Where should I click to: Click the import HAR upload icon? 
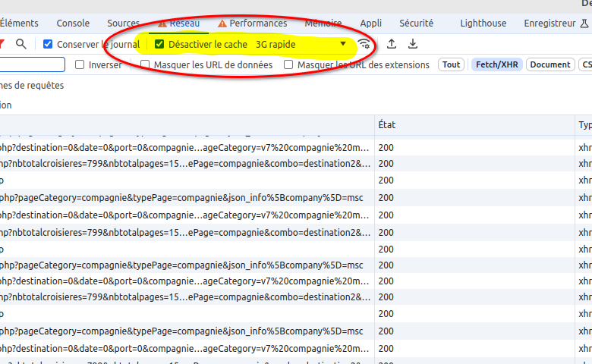[x=392, y=44]
